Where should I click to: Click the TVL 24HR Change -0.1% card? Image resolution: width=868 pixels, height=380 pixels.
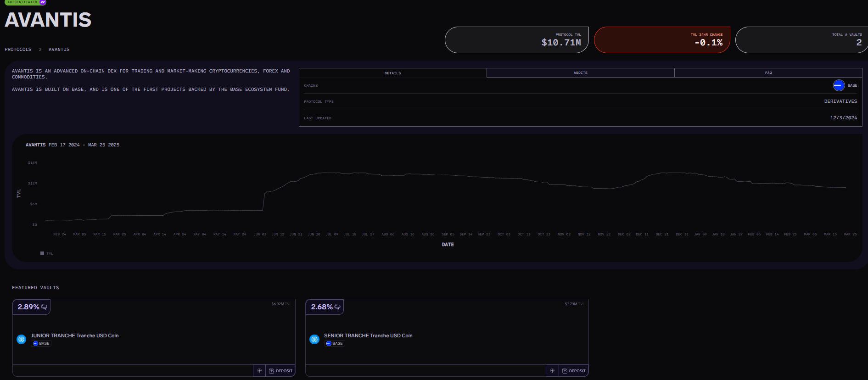[x=662, y=40]
